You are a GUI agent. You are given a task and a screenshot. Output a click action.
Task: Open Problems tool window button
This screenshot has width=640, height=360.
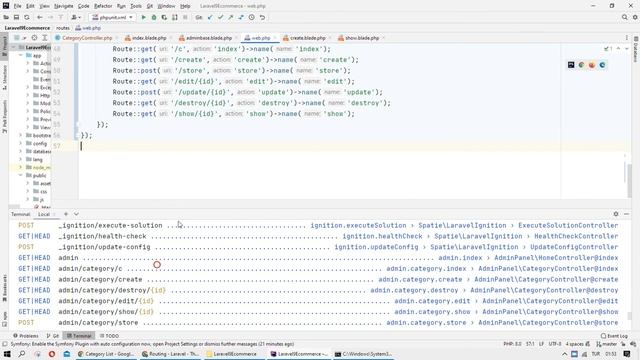click(x=26, y=336)
